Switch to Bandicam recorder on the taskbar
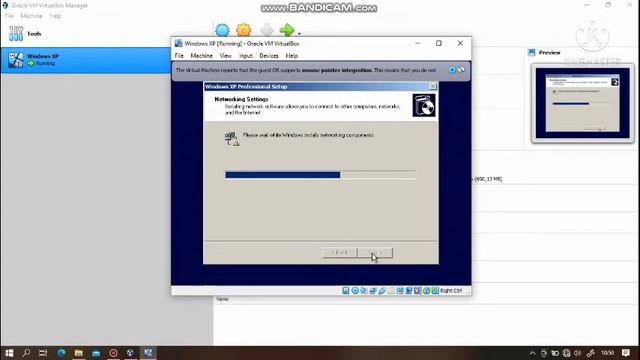Viewport: 640px width, 360px height. point(113,353)
